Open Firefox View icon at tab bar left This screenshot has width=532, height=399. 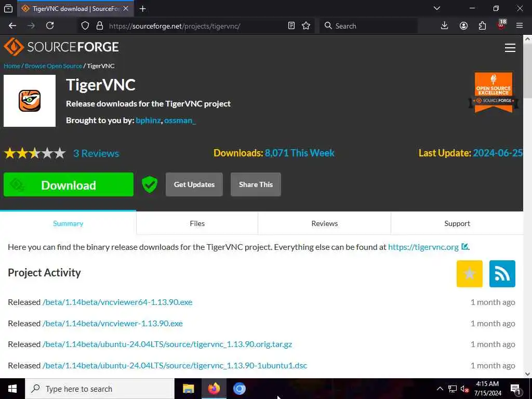[x=8, y=9]
